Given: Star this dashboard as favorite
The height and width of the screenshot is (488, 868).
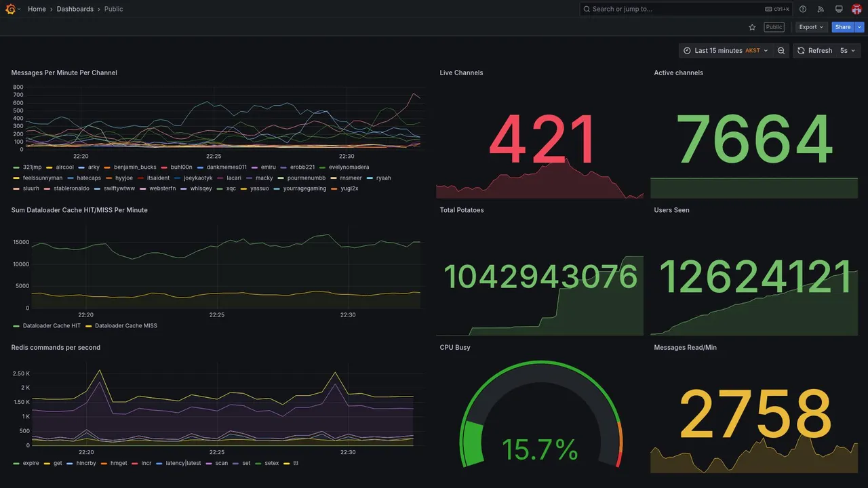Looking at the screenshot, I should coord(752,27).
